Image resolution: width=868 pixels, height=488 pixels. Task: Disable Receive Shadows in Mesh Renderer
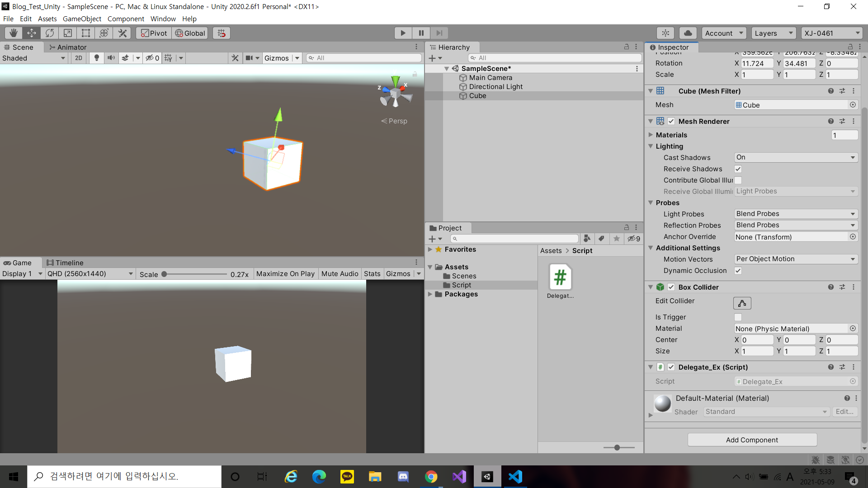[738, 169]
